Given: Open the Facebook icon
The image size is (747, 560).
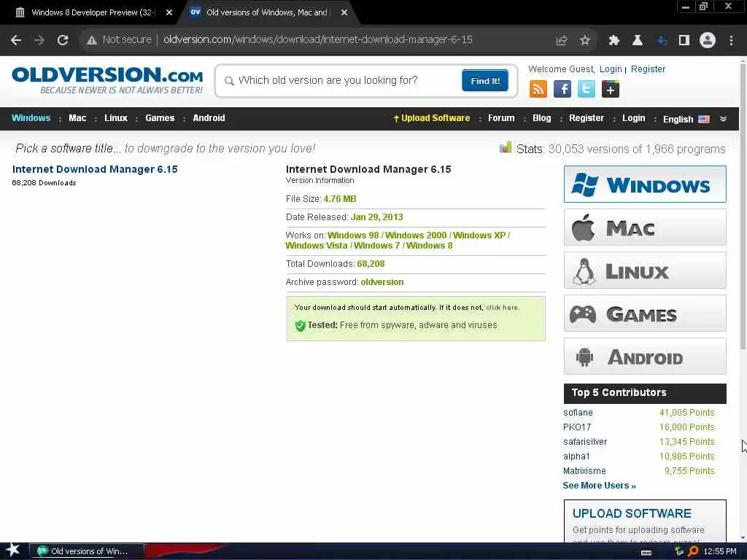Looking at the screenshot, I should coord(562,89).
